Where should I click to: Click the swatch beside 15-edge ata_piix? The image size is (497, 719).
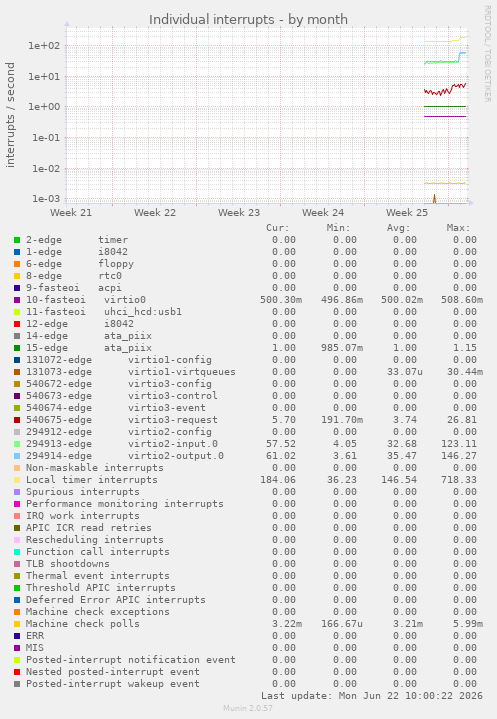[x=17, y=348]
